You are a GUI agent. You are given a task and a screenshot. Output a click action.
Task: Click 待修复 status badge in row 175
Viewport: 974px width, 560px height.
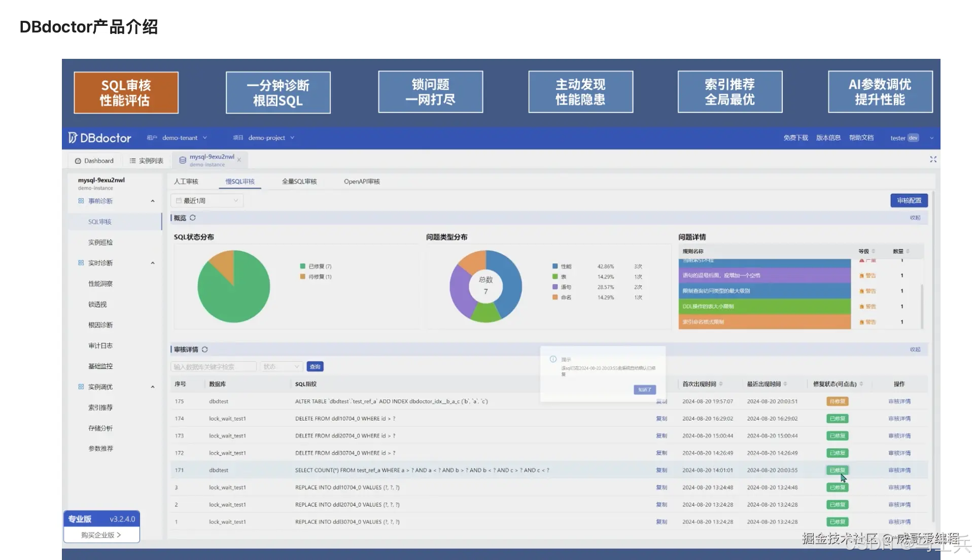tap(838, 401)
